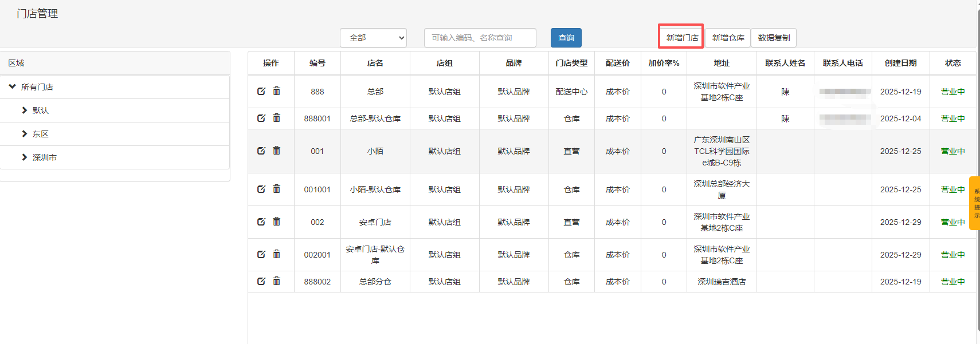Open the orange 系统提示 side tab
The height and width of the screenshot is (344, 980).
click(975, 203)
